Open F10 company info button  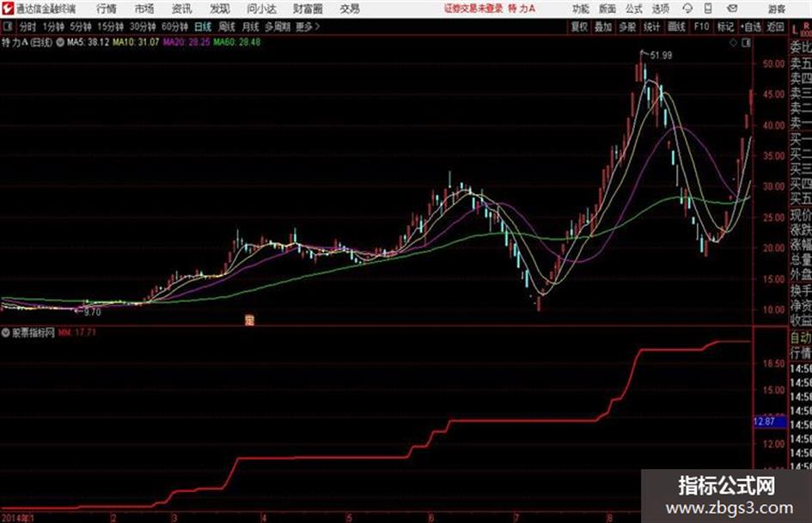click(x=702, y=27)
